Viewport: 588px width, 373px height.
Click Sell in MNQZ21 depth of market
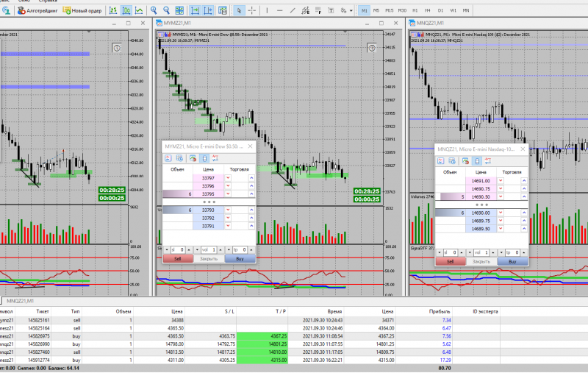pos(451,262)
